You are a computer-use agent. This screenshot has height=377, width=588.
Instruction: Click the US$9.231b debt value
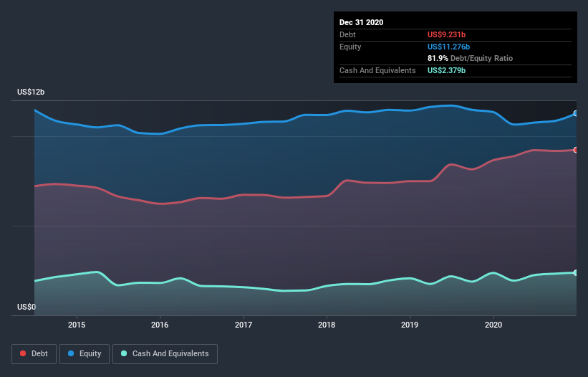pyautogui.click(x=446, y=34)
